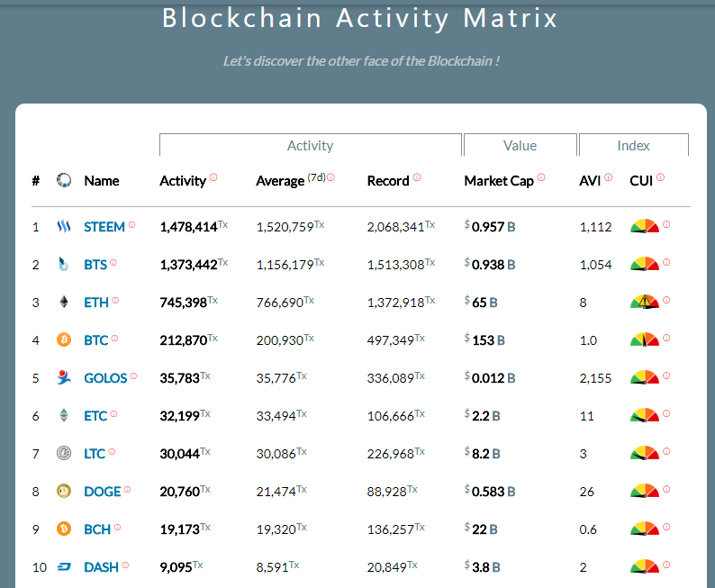This screenshot has height=588, width=715.
Task: Click the info icon beside BTS name
Action: pyautogui.click(x=113, y=262)
